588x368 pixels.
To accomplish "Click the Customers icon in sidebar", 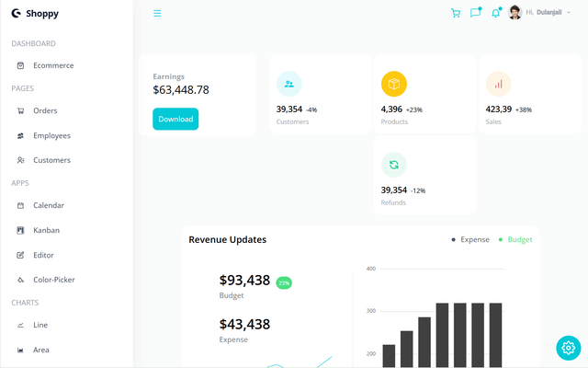I will [x=20, y=160].
